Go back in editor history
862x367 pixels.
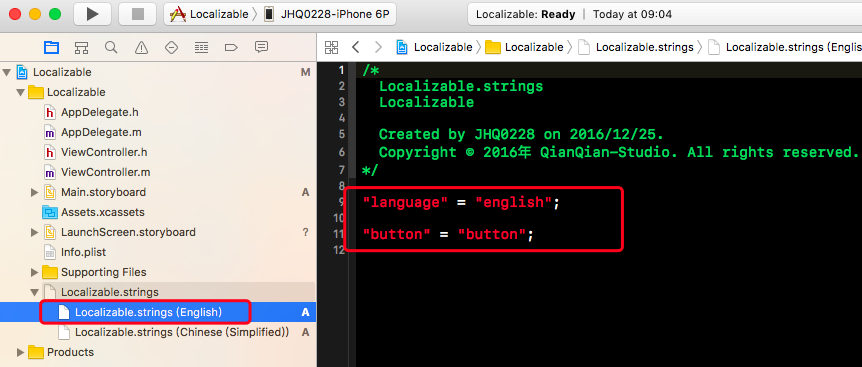[356, 47]
